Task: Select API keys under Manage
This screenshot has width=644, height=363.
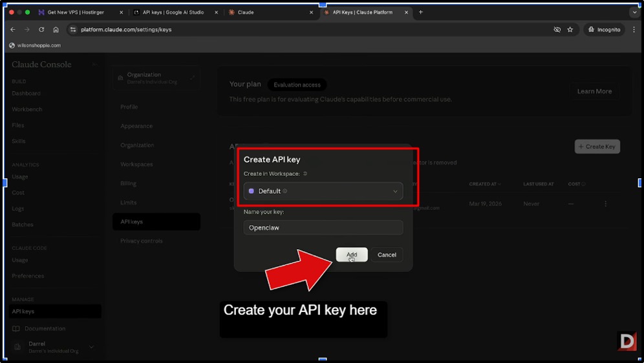Action: 55,311
